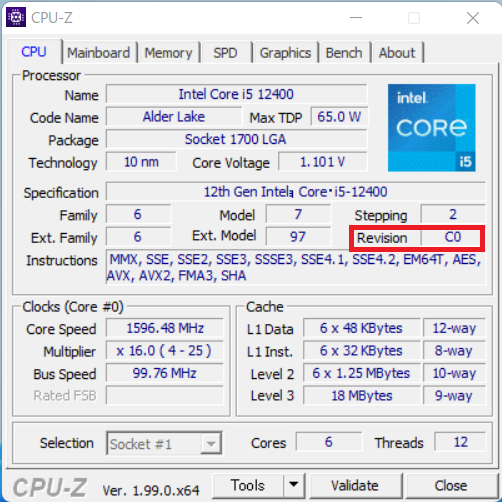Image resolution: width=502 pixels, height=502 pixels.
Task: Click the Ext. Model value 97
Action: (x=298, y=237)
